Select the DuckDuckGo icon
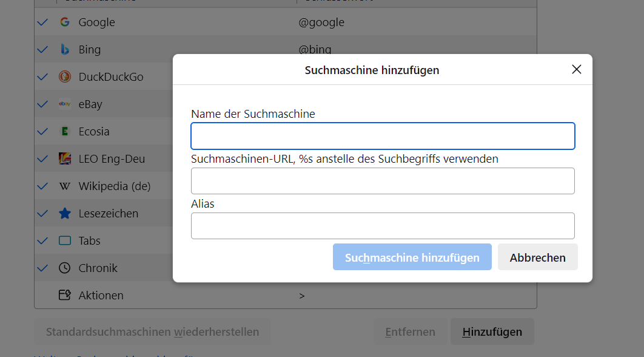 65,77
